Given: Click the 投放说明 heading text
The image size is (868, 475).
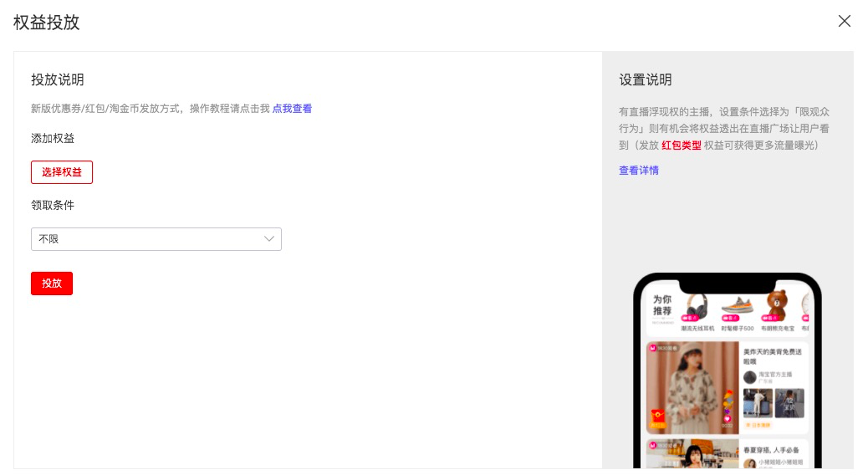Looking at the screenshot, I should (58, 79).
